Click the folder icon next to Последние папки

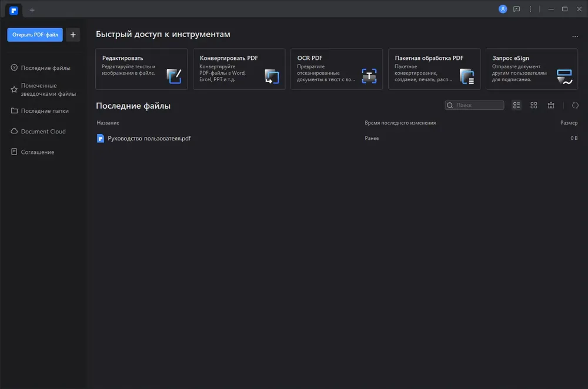(x=14, y=111)
